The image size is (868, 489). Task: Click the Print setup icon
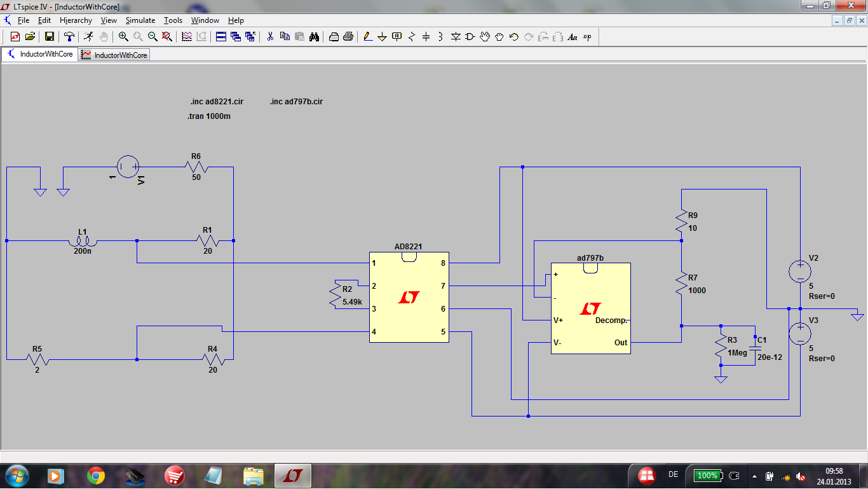[x=334, y=37]
